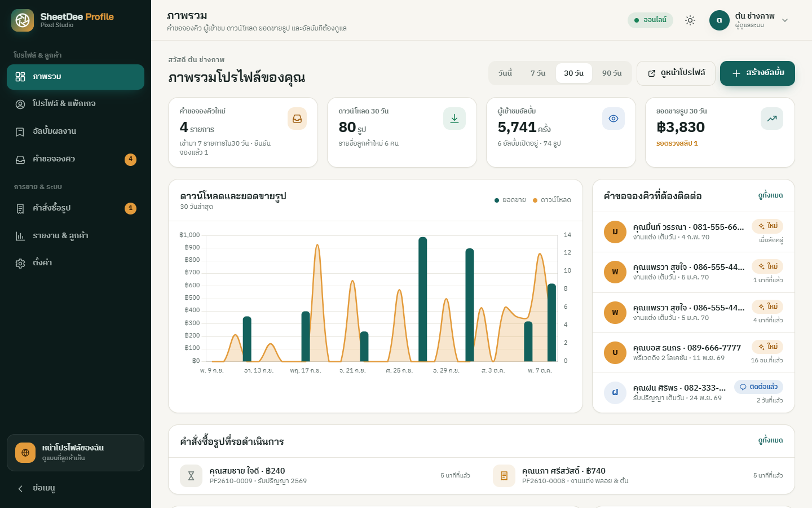Click รอตรวจสลิป 1 text
The image size is (812, 508).
pos(677,143)
